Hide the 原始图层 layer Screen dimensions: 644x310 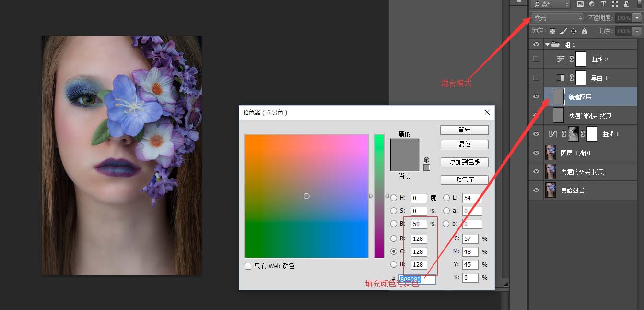point(536,191)
